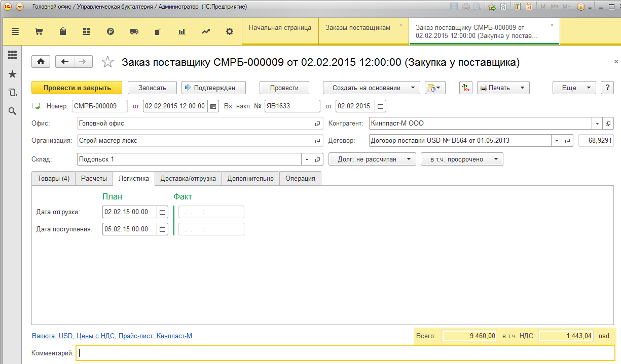Open the bar chart reports section
This screenshot has width=621, height=364.
point(181,31)
